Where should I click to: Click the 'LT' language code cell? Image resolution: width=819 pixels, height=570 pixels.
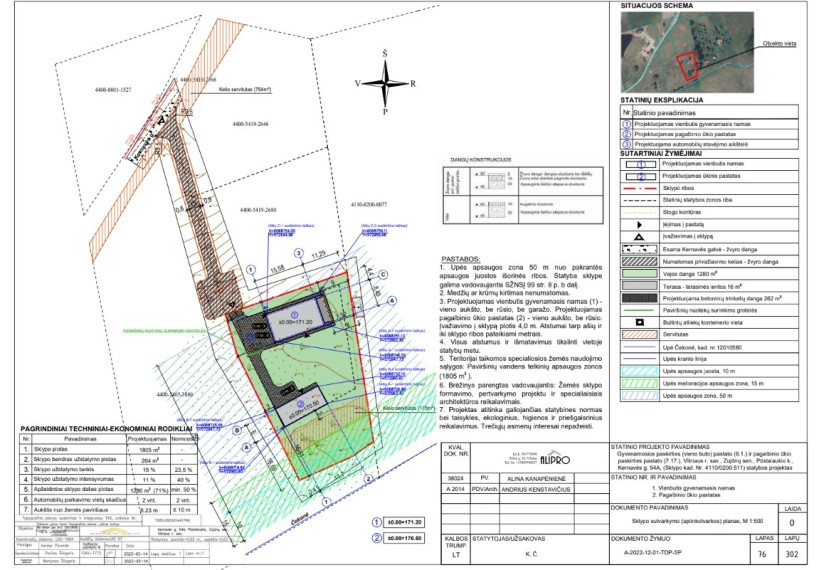(456, 555)
